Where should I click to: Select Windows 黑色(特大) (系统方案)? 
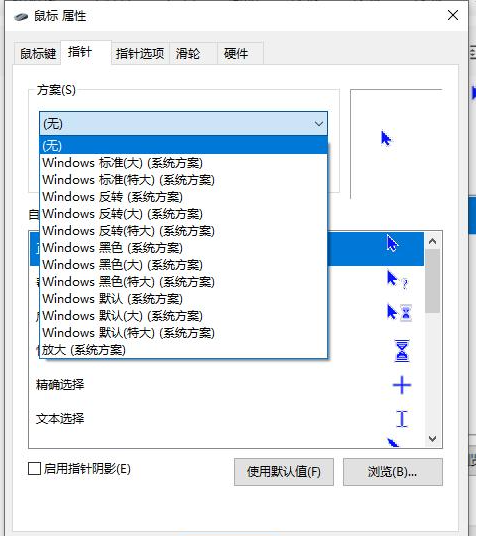coord(183,282)
